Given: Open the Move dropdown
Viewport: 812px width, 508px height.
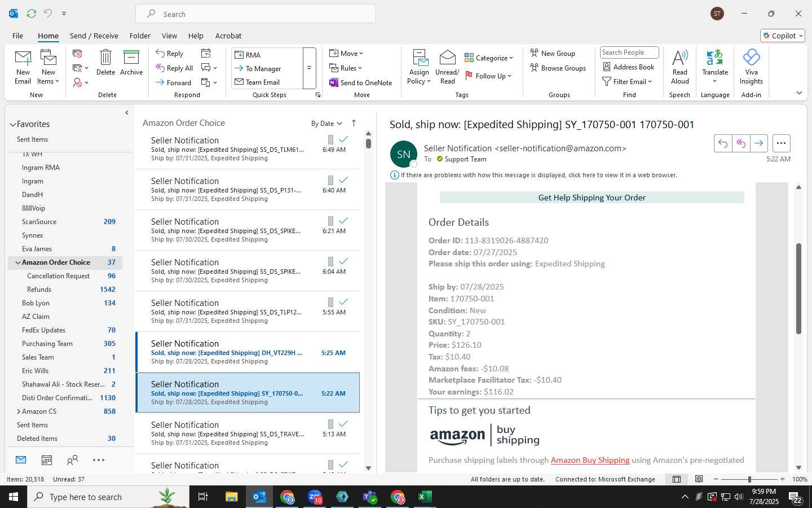Looking at the screenshot, I should click(x=346, y=53).
